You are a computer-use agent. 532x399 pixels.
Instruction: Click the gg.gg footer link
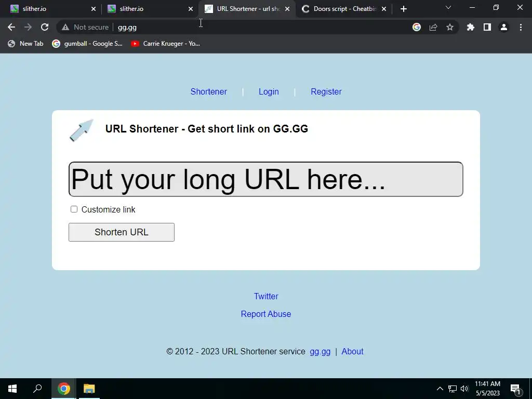[x=320, y=352]
